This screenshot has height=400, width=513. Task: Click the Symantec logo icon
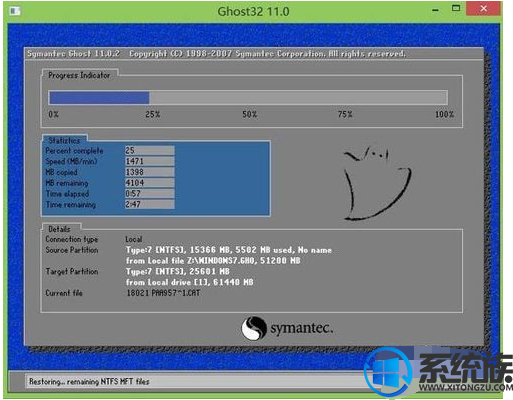tap(254, 328)
